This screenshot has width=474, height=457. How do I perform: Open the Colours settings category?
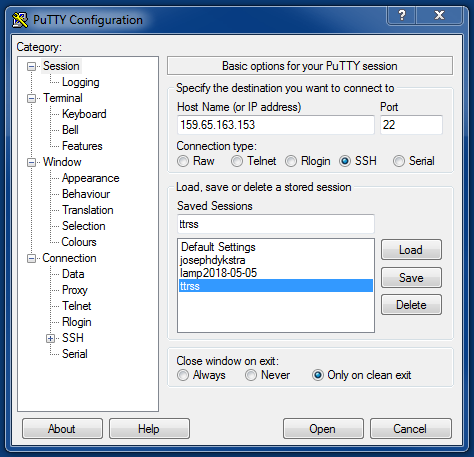coord(79,242)
